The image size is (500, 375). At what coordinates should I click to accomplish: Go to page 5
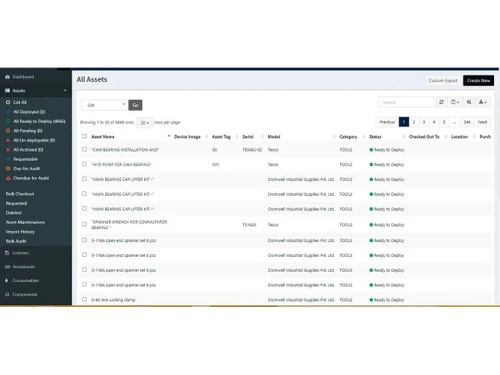(444, 122)
